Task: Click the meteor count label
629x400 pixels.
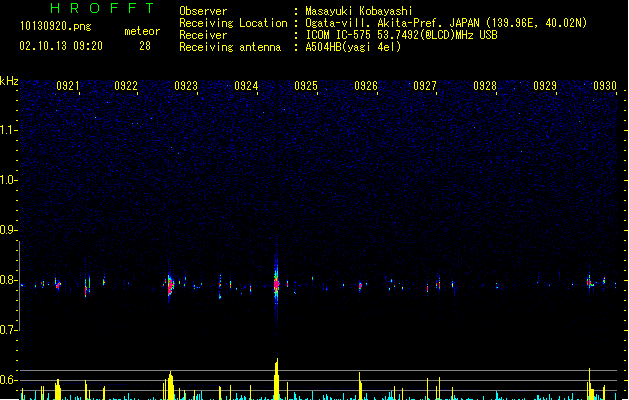Action: coord(142,31)
